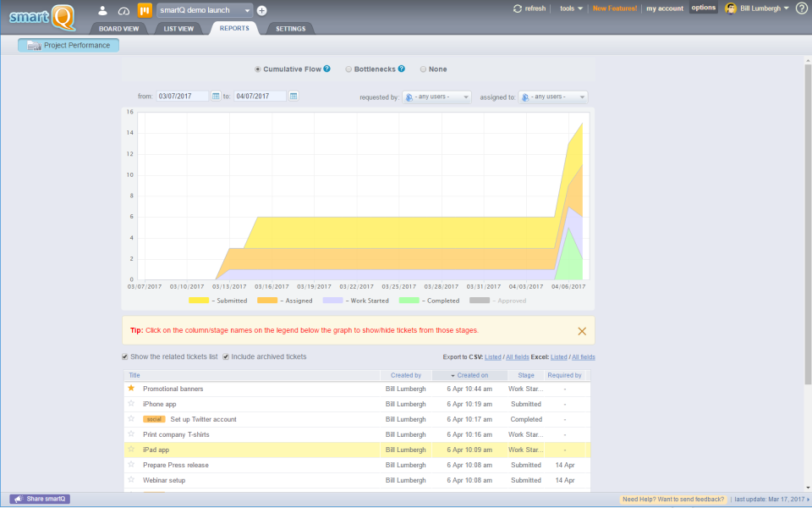Open the Settings tab
812x508 pixels.
click(290, 28)
